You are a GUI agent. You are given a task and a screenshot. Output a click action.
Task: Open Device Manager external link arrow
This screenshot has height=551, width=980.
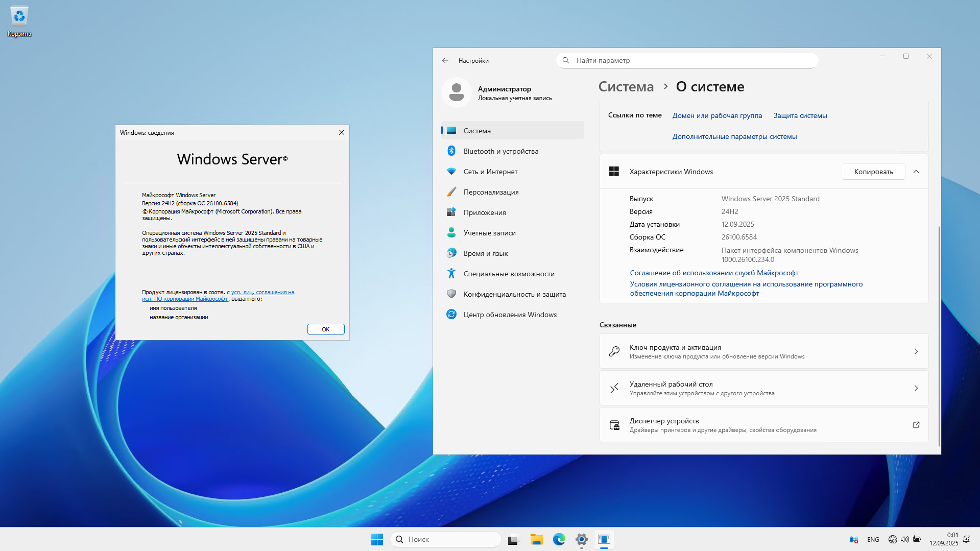(x=916, y=425)
